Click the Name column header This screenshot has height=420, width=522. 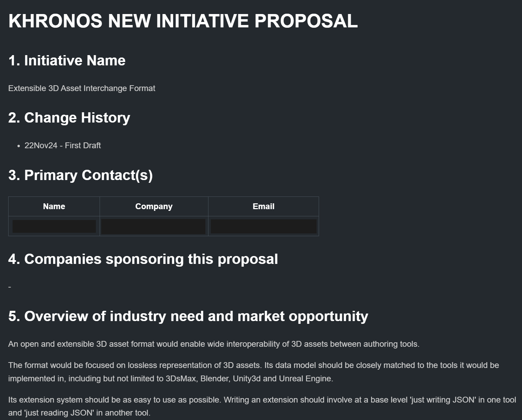[x=54, y=206]
